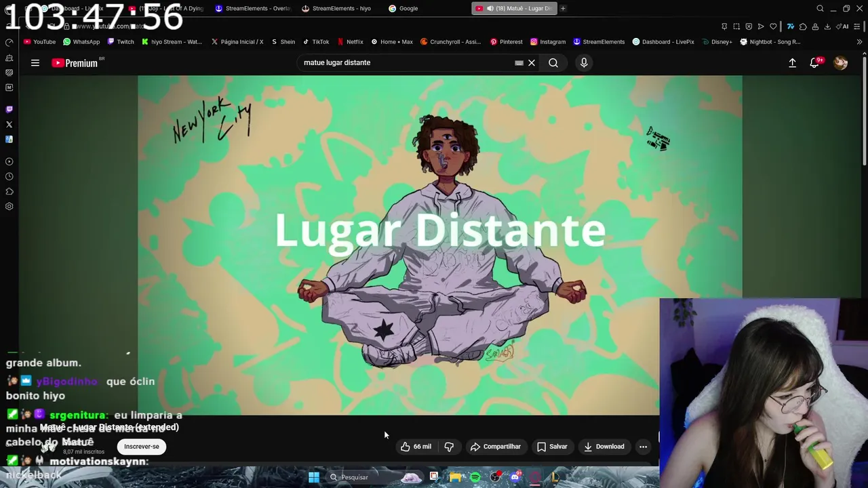Open Opera GX from taskbar
This screenshot has height=488, width=868.
[535, 477]
